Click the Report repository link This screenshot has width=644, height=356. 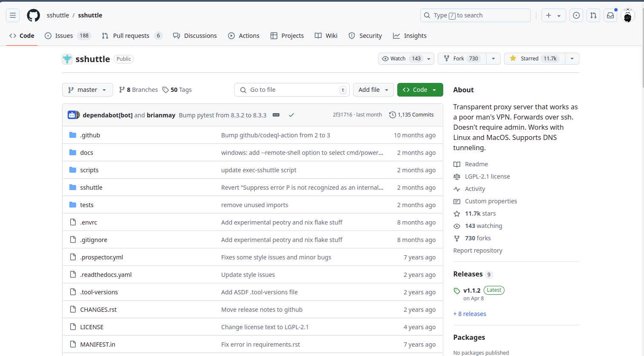coord(478,251)
